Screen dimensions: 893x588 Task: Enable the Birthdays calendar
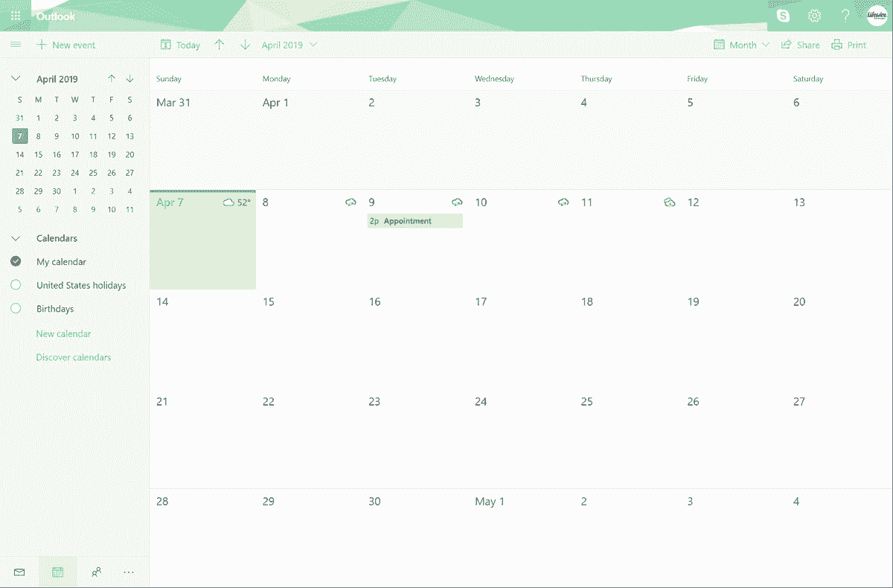click(16, 308)
